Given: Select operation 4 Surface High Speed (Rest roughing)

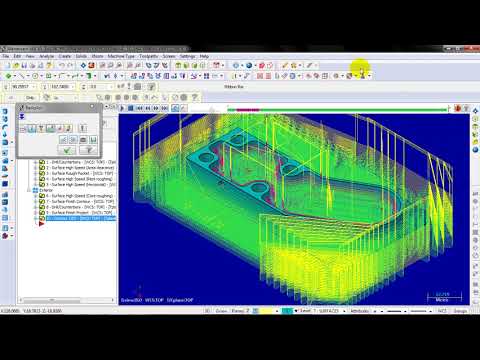Looking at the screenshot, I should tap(79, 179).
